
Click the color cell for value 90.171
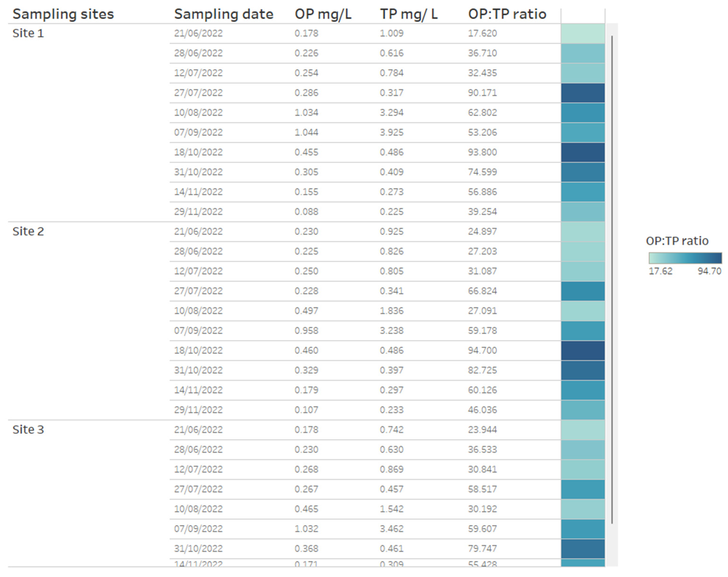point(583,93)
